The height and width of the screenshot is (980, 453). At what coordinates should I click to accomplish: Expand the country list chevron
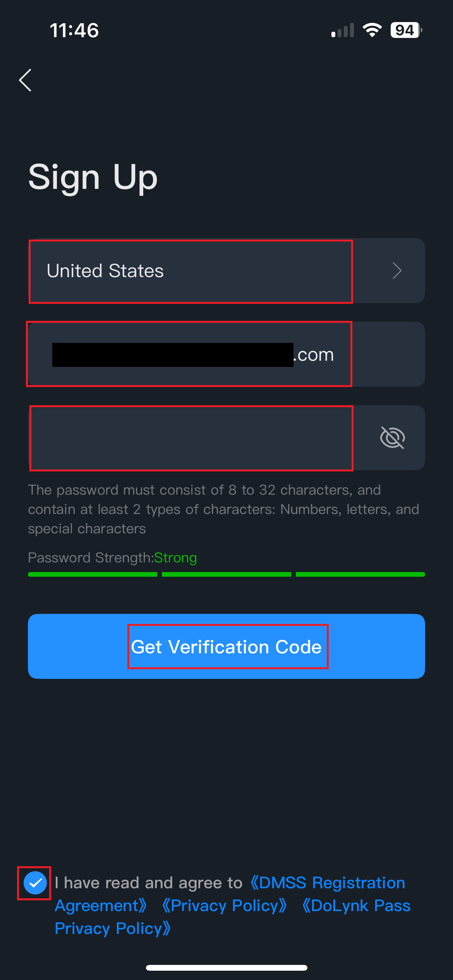click(397, 271)
